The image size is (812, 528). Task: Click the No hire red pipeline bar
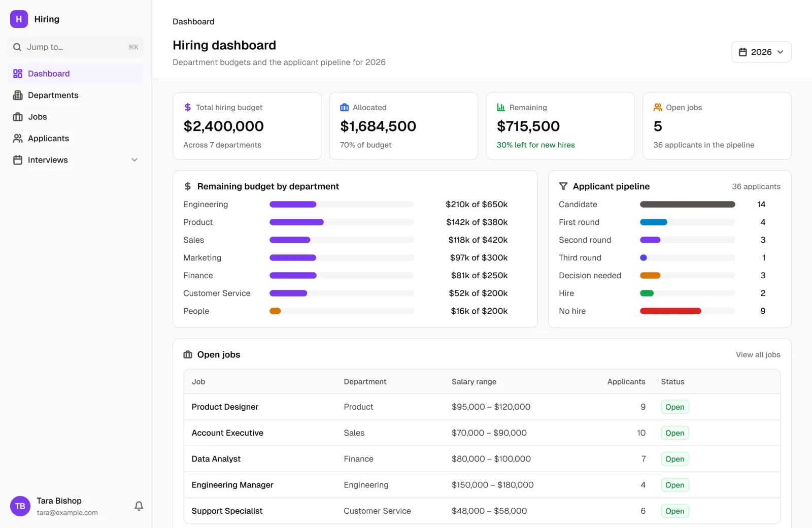click(x=670, y=311)
